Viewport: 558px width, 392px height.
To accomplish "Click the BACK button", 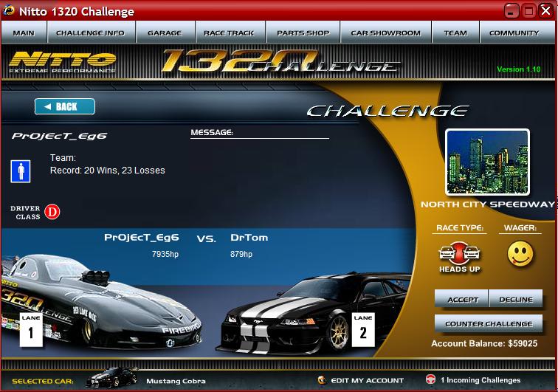I will coord(65,106).
